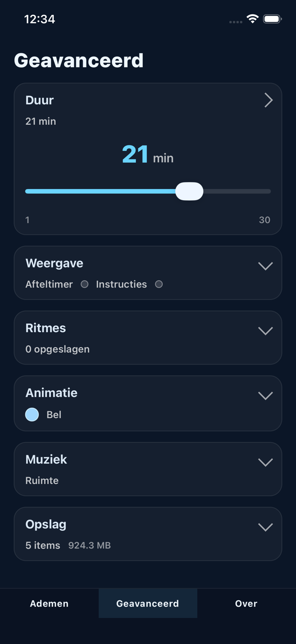Expand the Muziek section
The image size is (296, 644).
(265, 462)
